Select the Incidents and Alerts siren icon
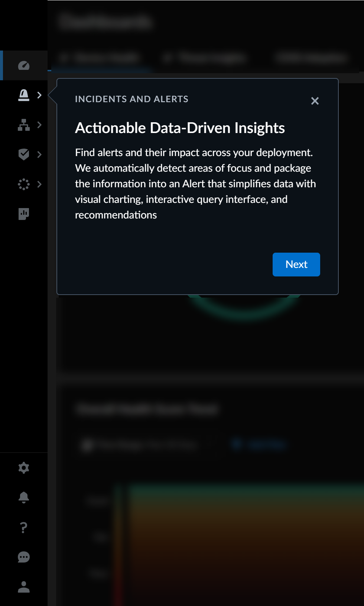The image size is (364, 606). pos(24,95)
